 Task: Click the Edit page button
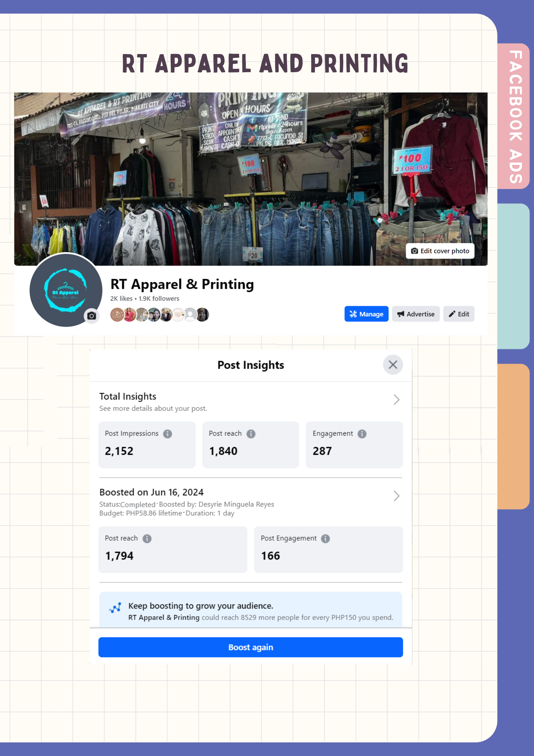coord(459,314)
